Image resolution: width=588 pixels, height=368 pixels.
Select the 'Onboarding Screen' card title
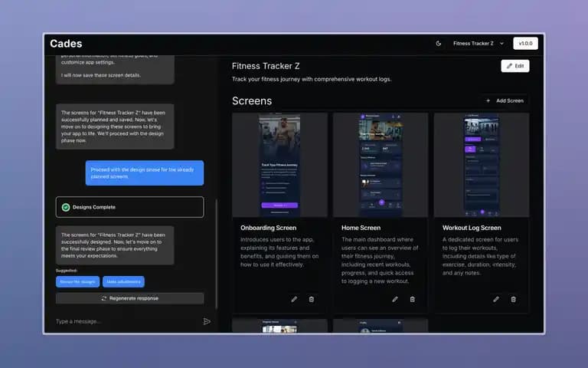pyautogui.click(x=268, y=228)
